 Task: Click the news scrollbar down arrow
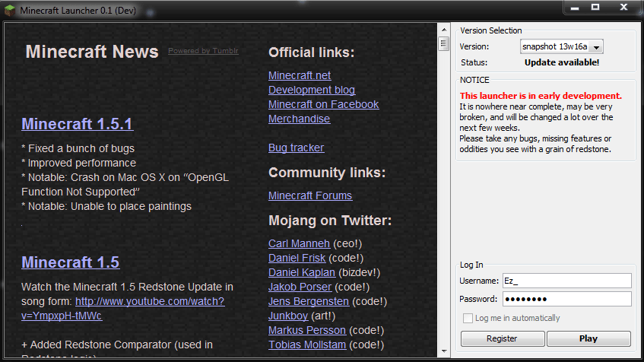(444, 351)
